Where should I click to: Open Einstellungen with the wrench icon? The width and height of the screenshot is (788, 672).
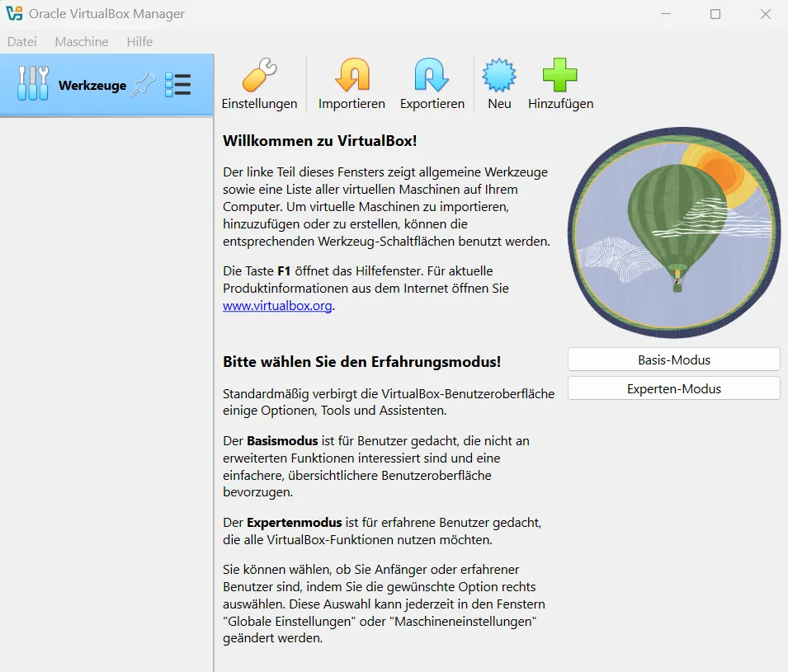click(x=259, y=75)
